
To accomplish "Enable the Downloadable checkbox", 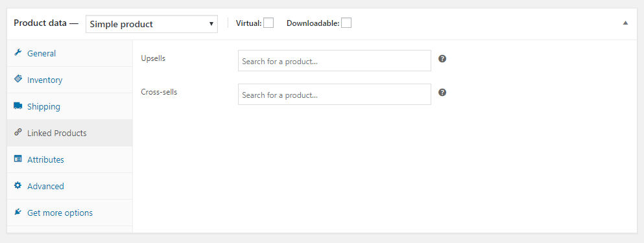I will (346, 23).
